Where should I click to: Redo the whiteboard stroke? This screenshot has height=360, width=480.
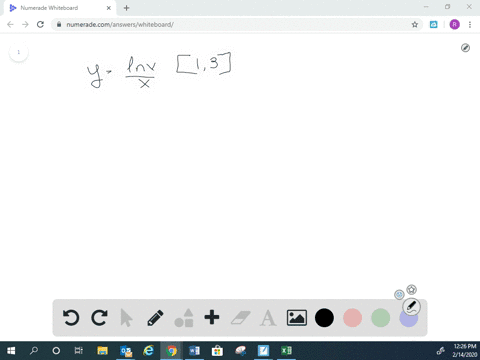(99, 318)
